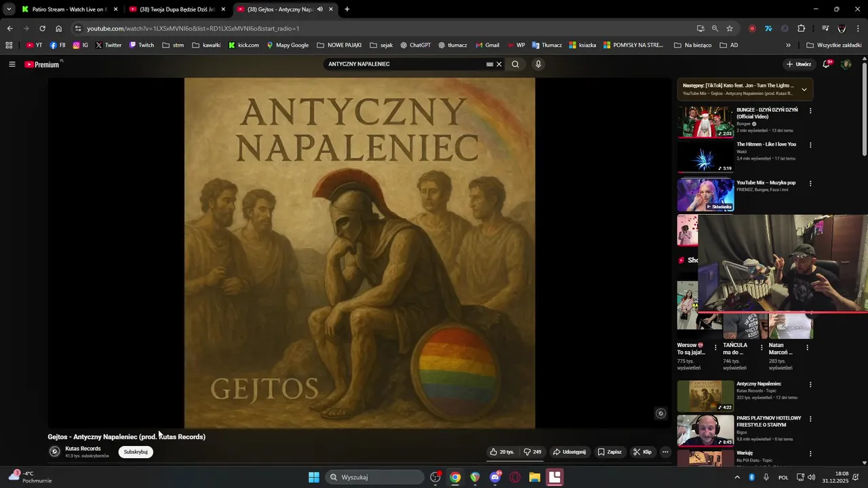Open the BUNGEE - DZYŃ DZYŃ DZYŃ thumbnail
The width and height of the screenshot is (868, 488).
click(x=705, y=122)
